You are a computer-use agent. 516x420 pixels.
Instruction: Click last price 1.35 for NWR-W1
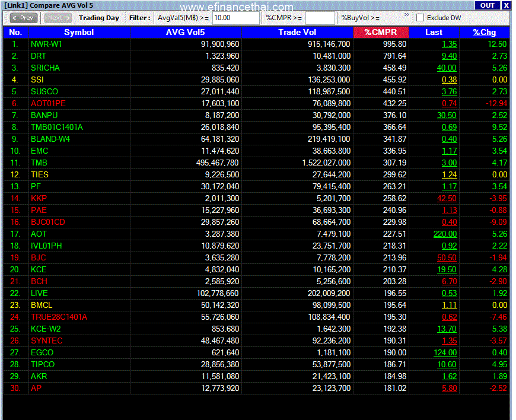pyautogui.click(x=449, y=44)
